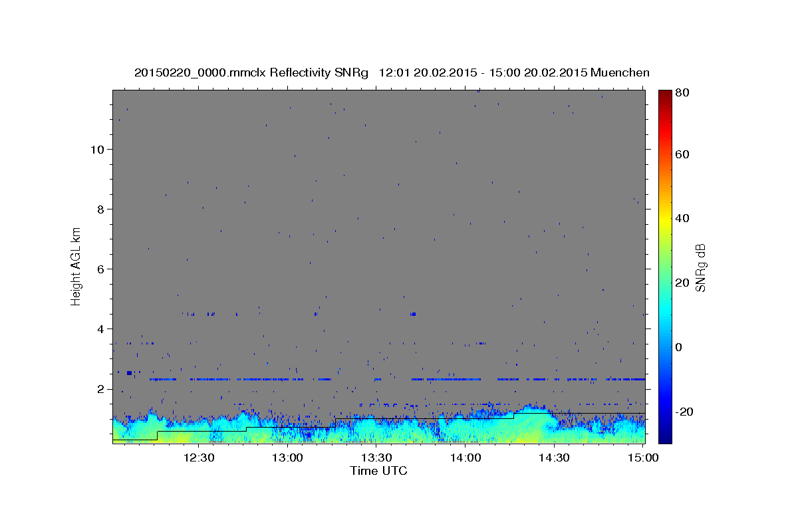
Task: Click the height tick label 8
Action: pos(101,209)
